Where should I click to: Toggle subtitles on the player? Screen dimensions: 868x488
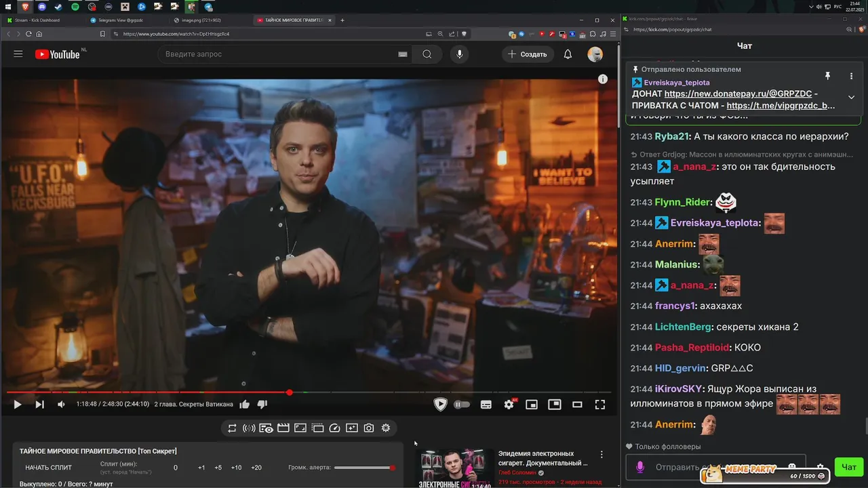point(486,405)
